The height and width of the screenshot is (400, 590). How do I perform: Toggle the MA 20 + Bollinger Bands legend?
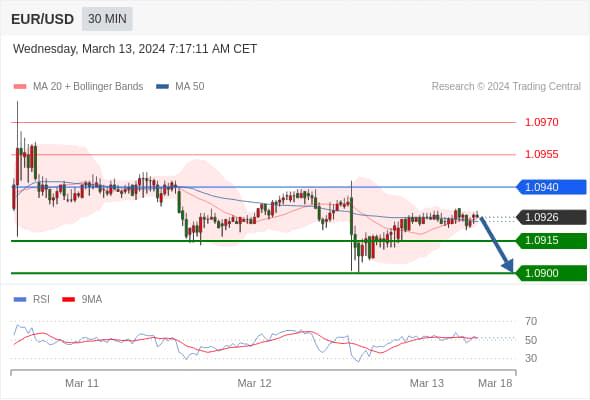78,87
